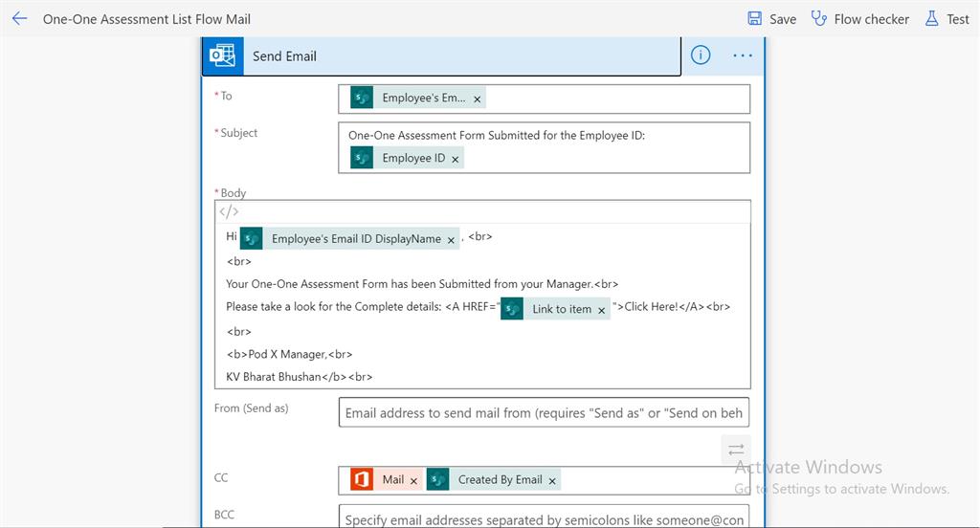Remove Employee's Em... token from To field

(477, 99)
